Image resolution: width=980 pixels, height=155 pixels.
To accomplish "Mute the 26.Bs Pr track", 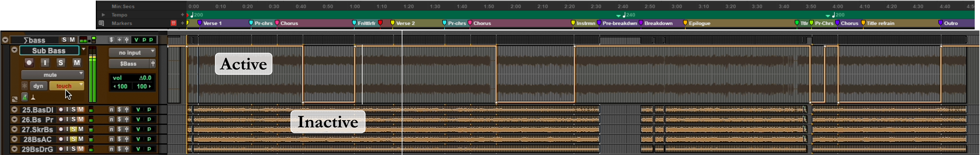I will (80, 119).
